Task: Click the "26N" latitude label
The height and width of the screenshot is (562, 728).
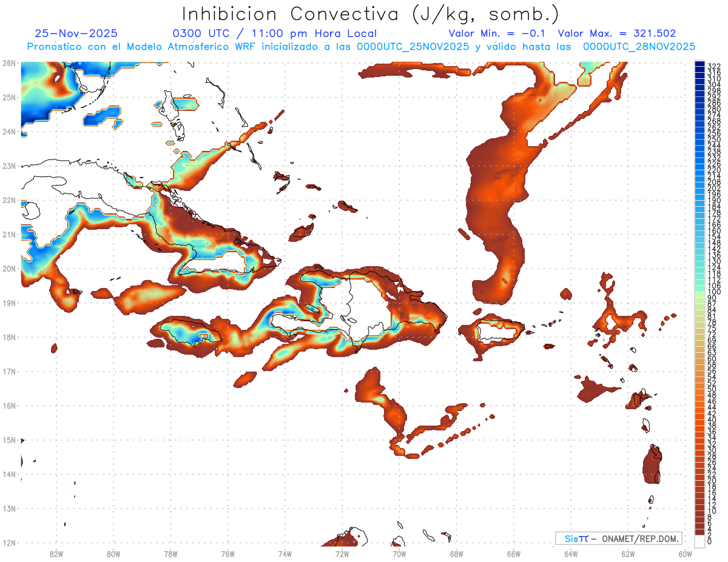Action: pos(8,63)
